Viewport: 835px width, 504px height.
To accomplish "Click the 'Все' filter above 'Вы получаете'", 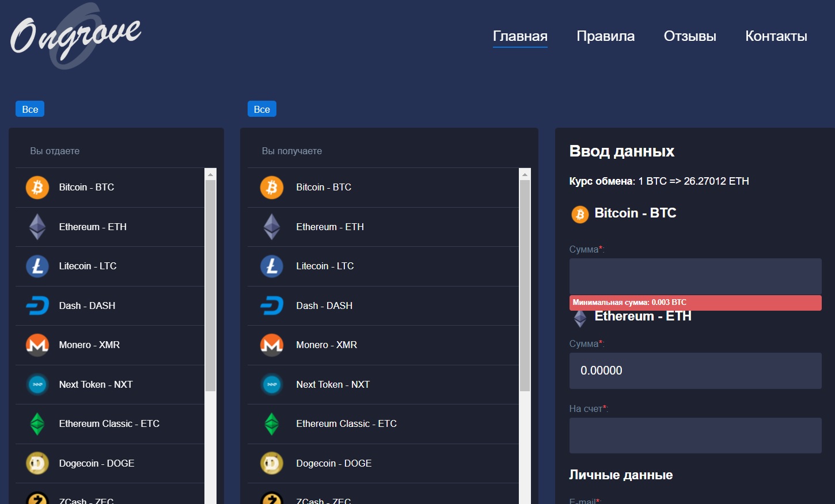I will point(262,109).
